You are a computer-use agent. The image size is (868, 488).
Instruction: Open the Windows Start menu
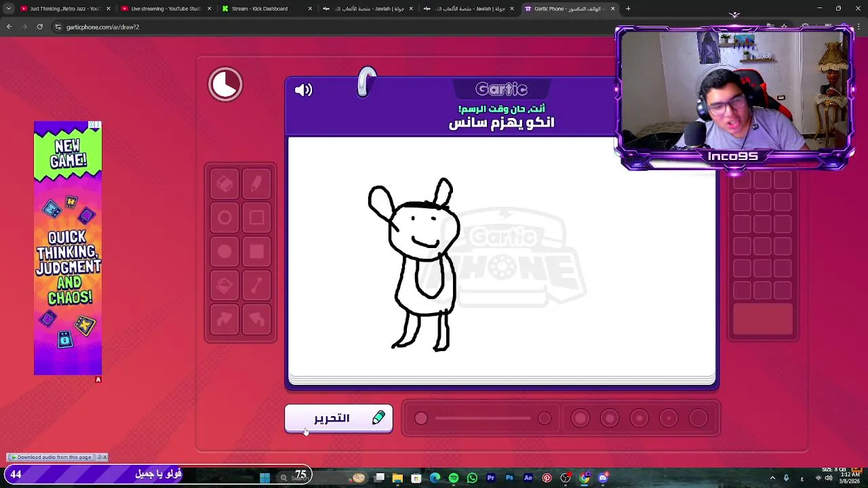(265, 478)
